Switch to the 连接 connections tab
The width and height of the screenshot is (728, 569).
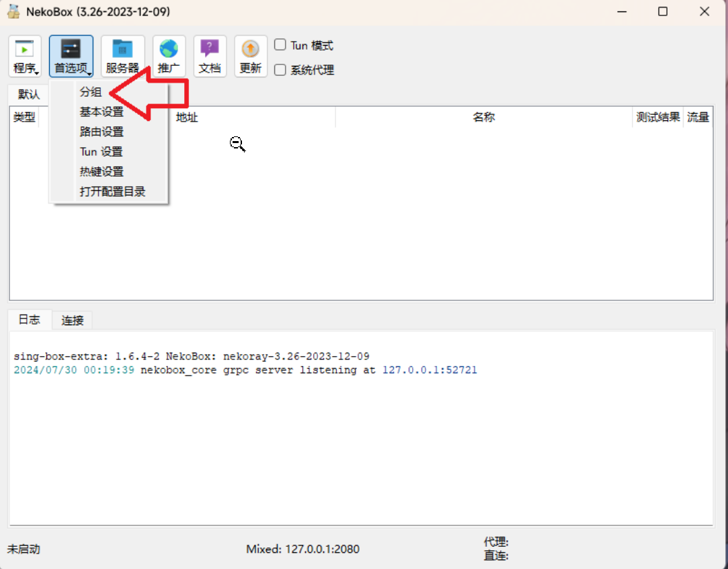(x=73, y=320)
